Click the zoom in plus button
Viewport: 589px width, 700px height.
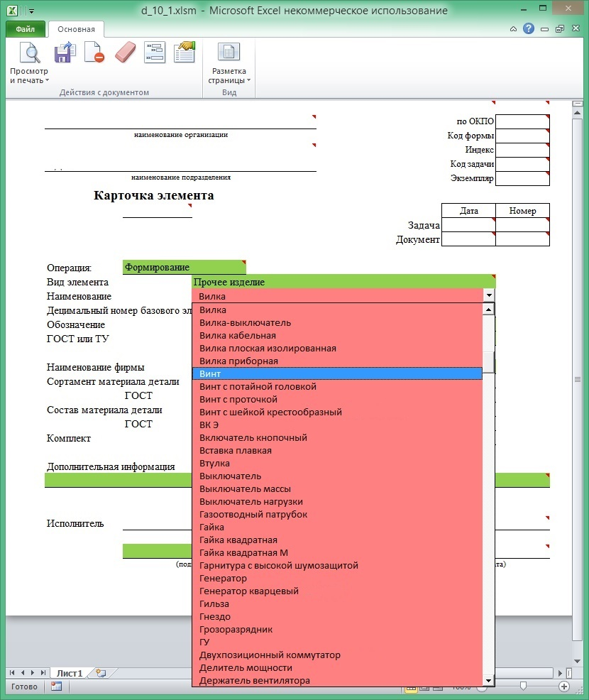point(564,687)
